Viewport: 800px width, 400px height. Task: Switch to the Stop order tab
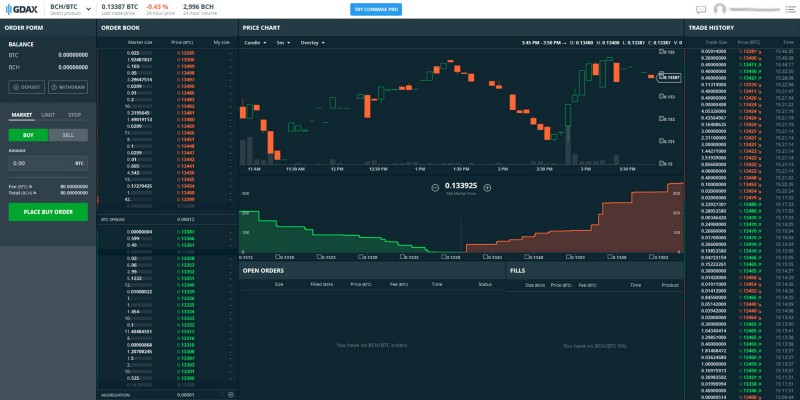coord(74,115)
